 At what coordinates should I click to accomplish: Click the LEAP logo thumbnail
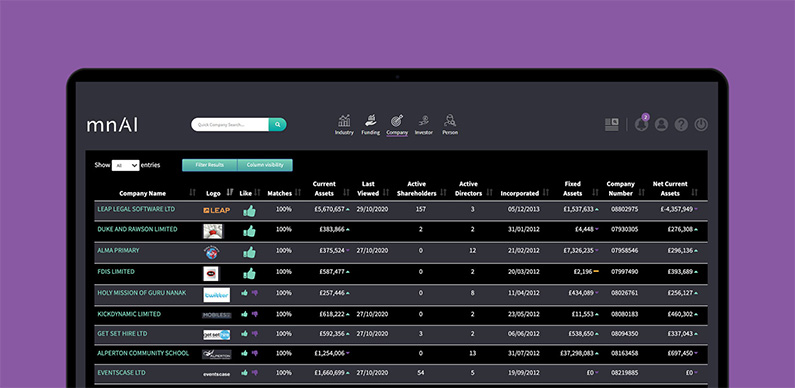(x=216, y=210)
